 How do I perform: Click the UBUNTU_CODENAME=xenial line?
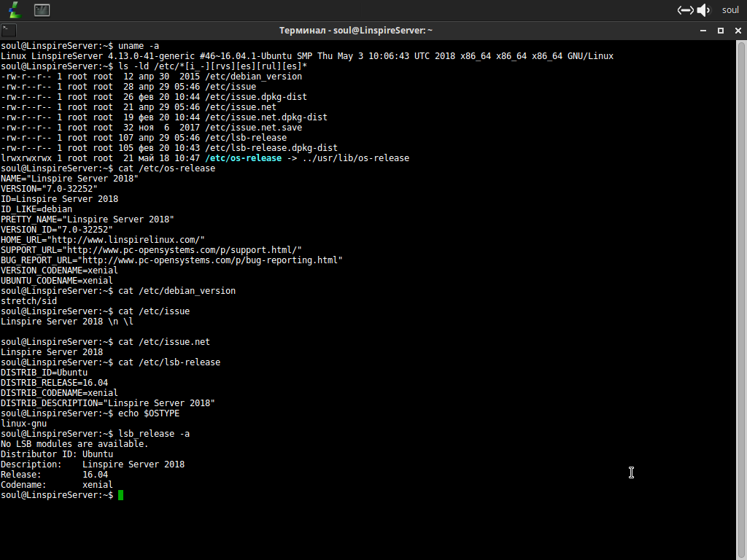click(57, 281)
